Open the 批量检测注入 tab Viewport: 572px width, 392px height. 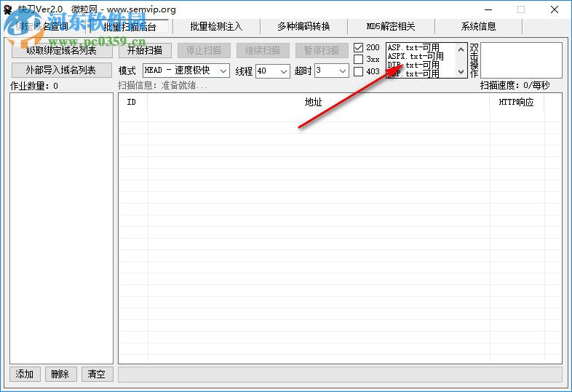[216, 27]
